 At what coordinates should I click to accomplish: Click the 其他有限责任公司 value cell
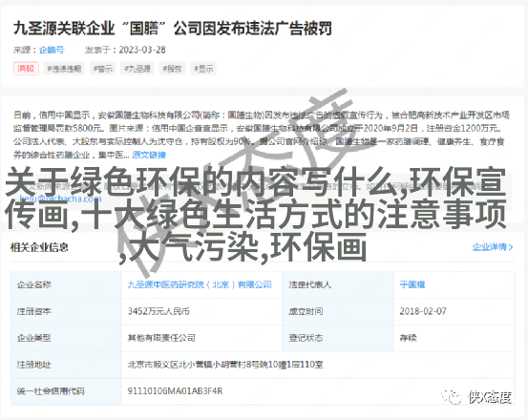coord(201,338)
